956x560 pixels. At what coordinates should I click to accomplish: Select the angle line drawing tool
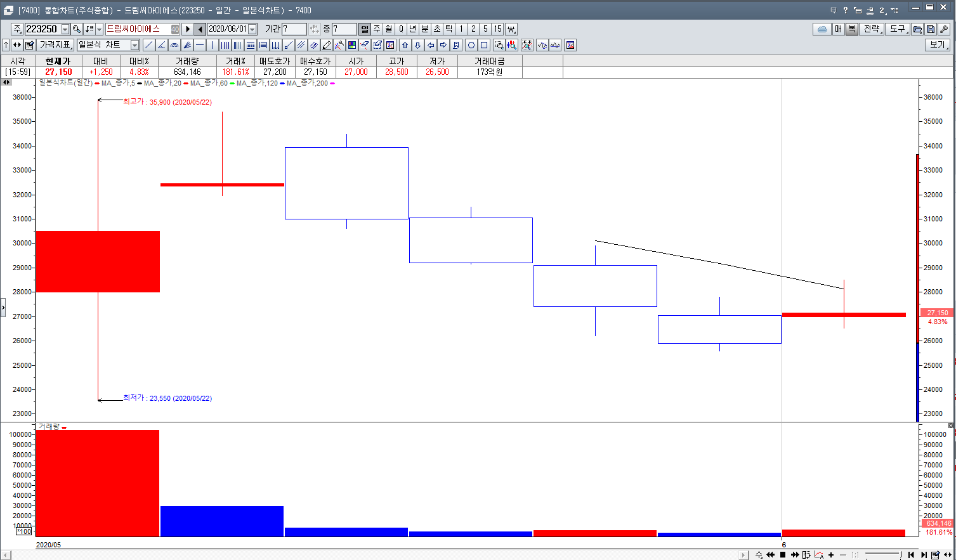[x=161, y=45]
